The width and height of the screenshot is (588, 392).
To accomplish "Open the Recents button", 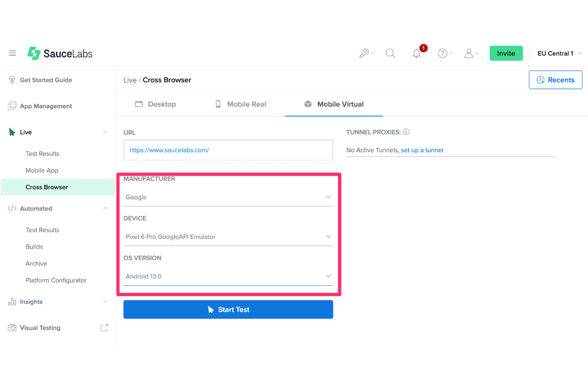I will (x=555, y=80).
